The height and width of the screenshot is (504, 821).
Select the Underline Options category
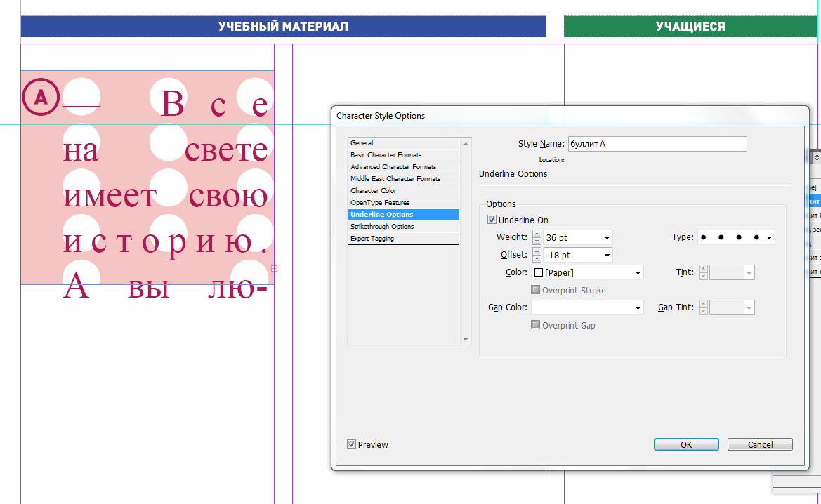tap(403, 215)
